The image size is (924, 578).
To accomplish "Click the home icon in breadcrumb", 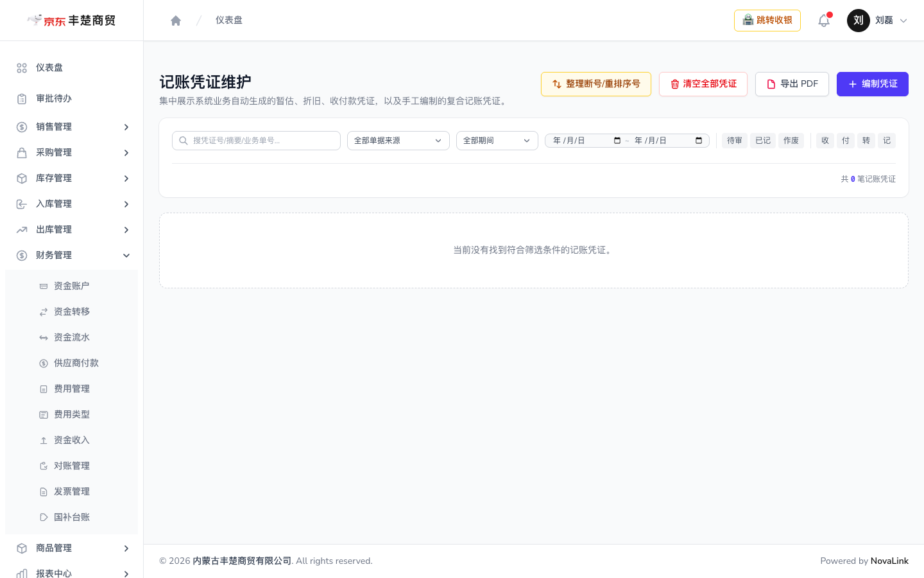I will [176, 21].
